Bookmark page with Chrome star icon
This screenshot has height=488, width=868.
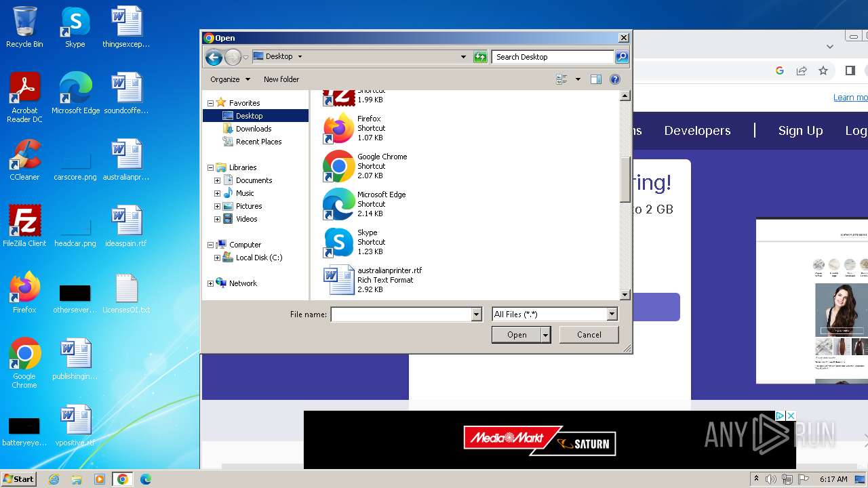(823, 70)
